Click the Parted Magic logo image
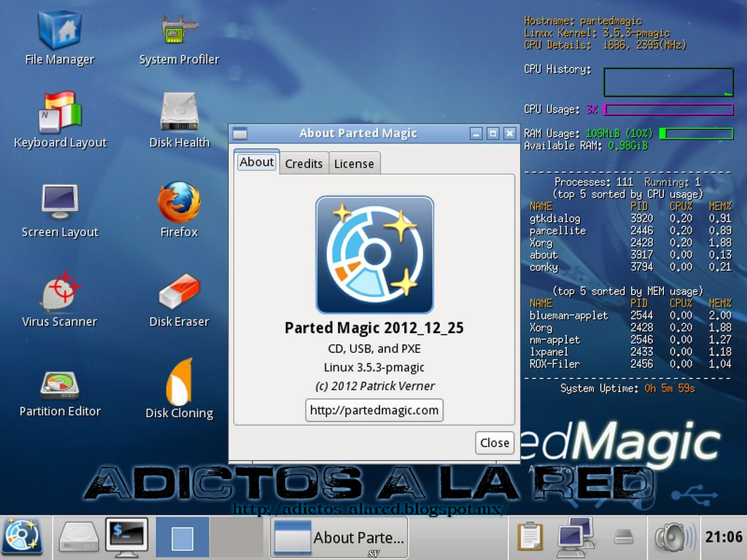 374,254
